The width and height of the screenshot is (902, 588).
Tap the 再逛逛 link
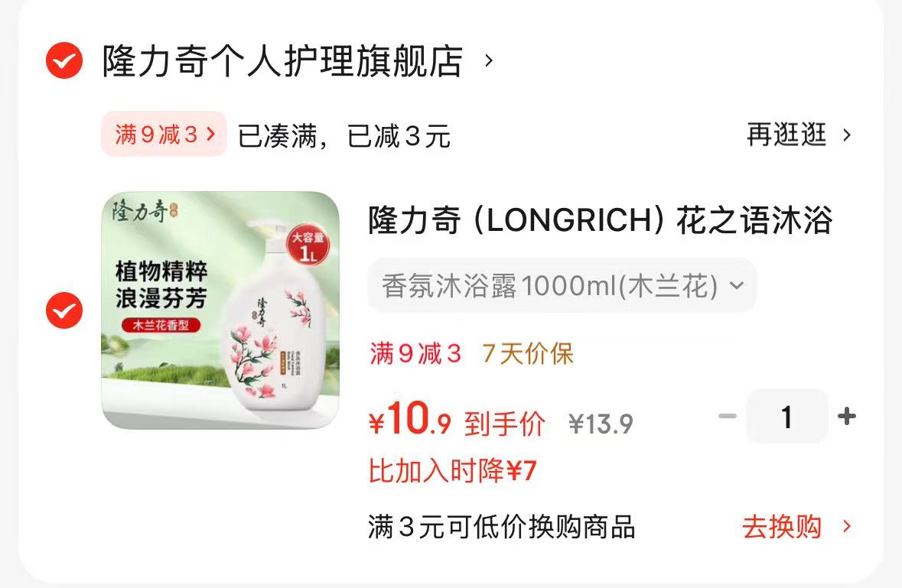pyautogui.click(x=786, y=135)
